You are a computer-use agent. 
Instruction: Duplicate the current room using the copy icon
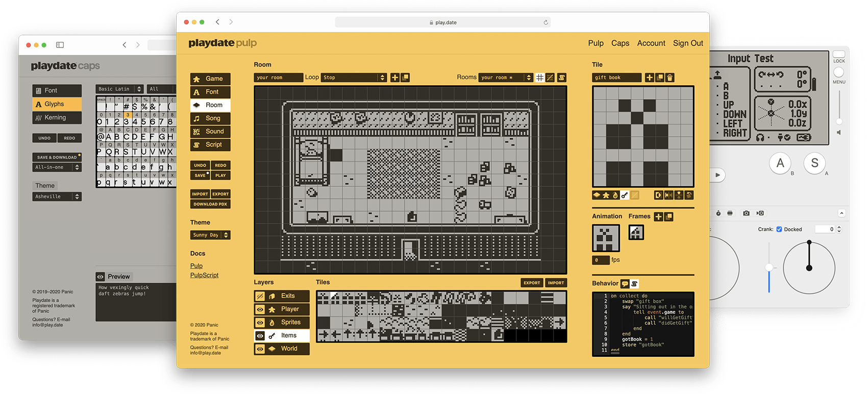405,78
